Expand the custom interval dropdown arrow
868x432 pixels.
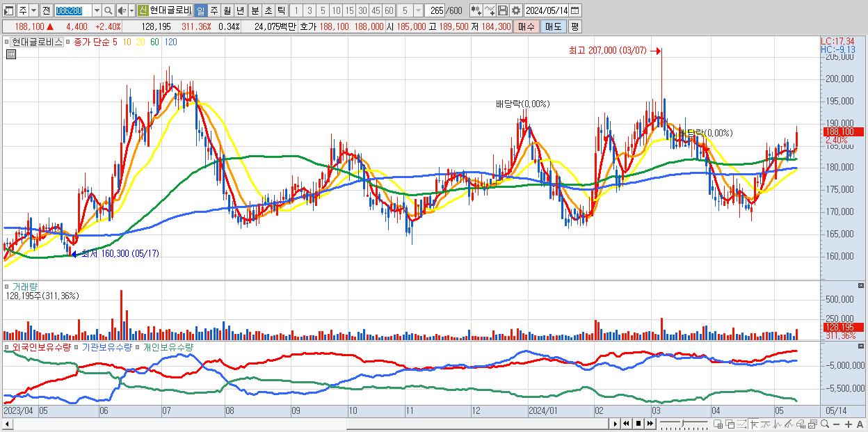coord(418,11)
